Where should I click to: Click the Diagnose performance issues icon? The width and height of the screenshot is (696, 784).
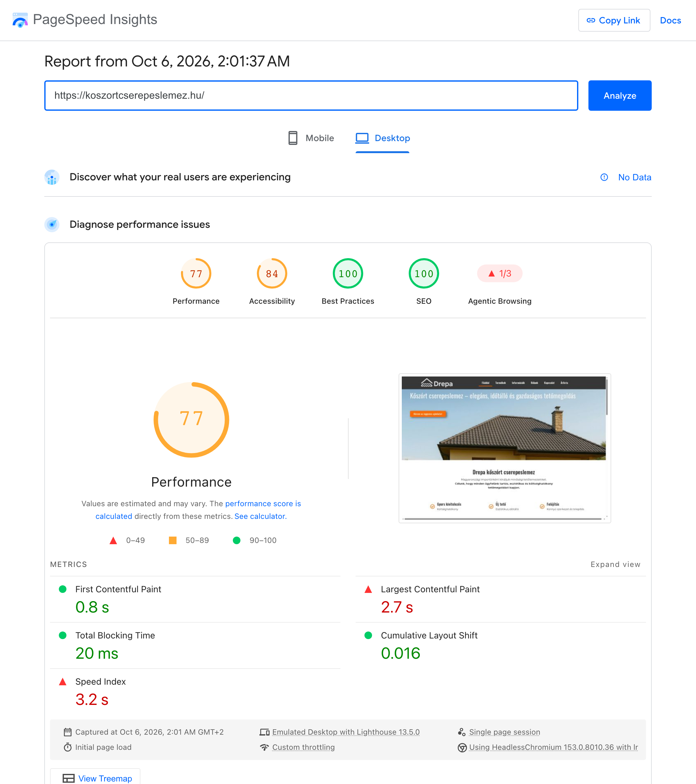[x=52, y=224]
